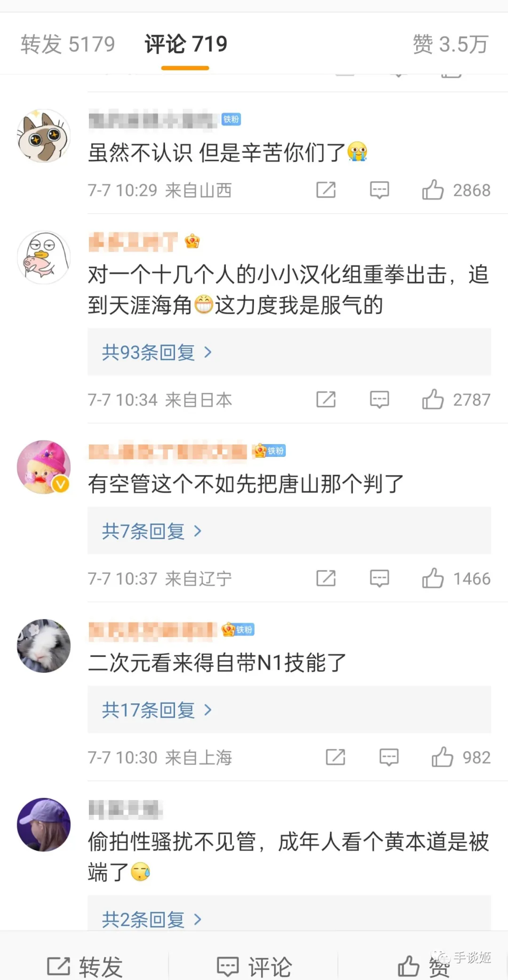Reply icon on the comment from Japan
The width and height of the screenshot is (508, 980).
click(x=379, y=400)
